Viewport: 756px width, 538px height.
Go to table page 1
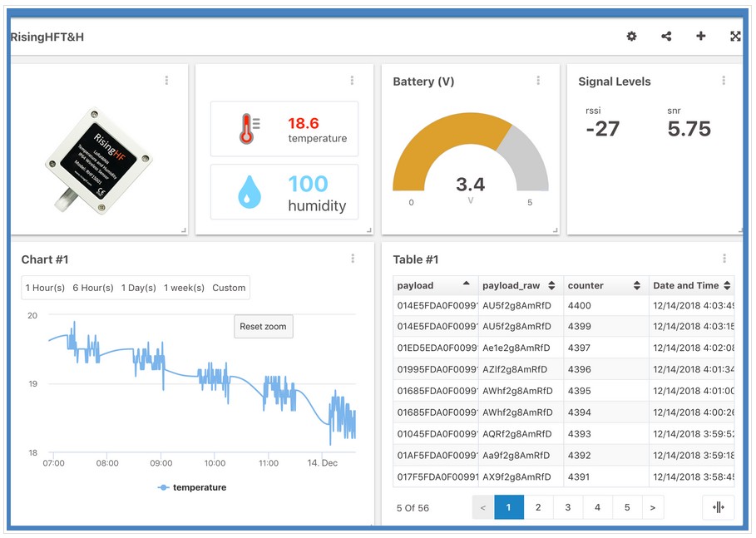509,507
